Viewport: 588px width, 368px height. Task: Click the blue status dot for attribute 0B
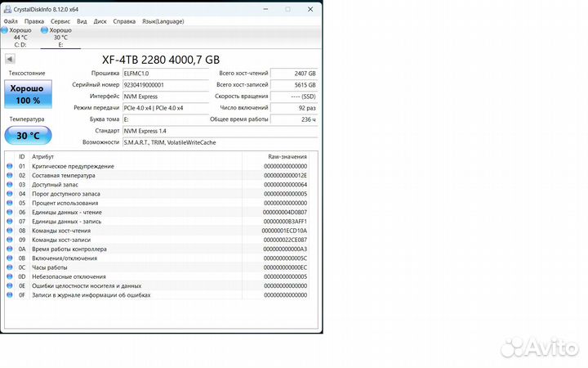point(10,258)
